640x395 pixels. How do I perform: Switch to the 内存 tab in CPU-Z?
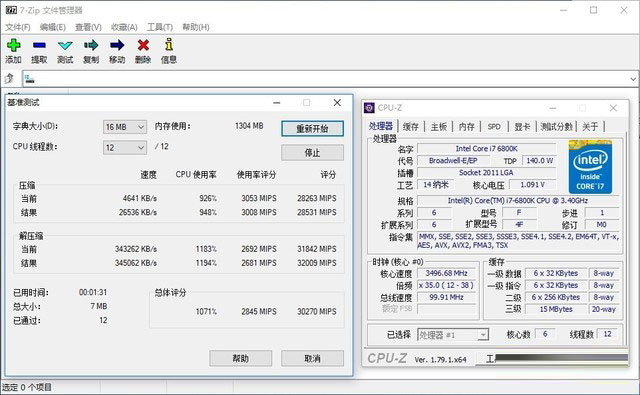point(467,126)
